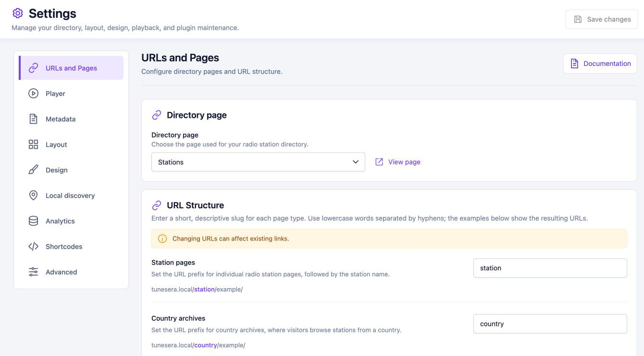Open Shortcodes using the code brackets icon
This screenshot has width=644, height=356.
[33, 246]
